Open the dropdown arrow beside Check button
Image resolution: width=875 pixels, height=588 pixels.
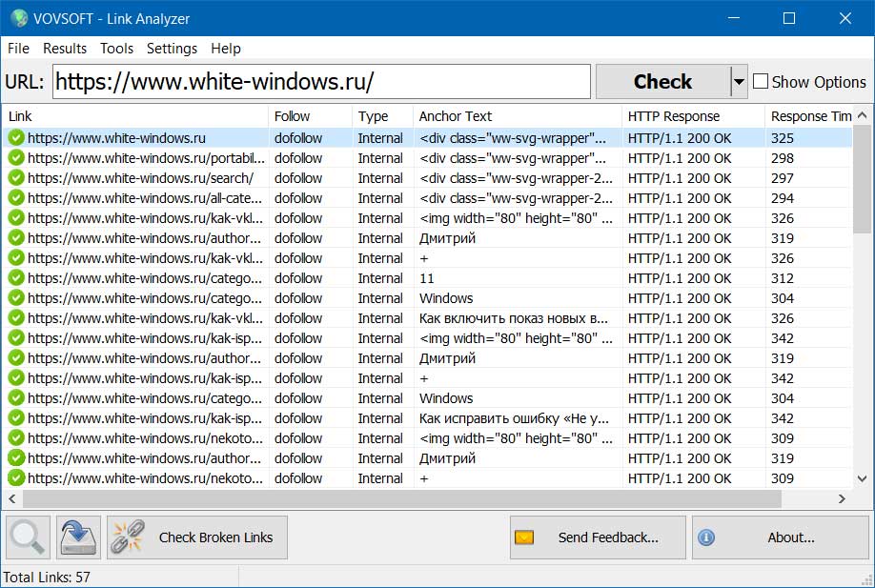(739, 81)
